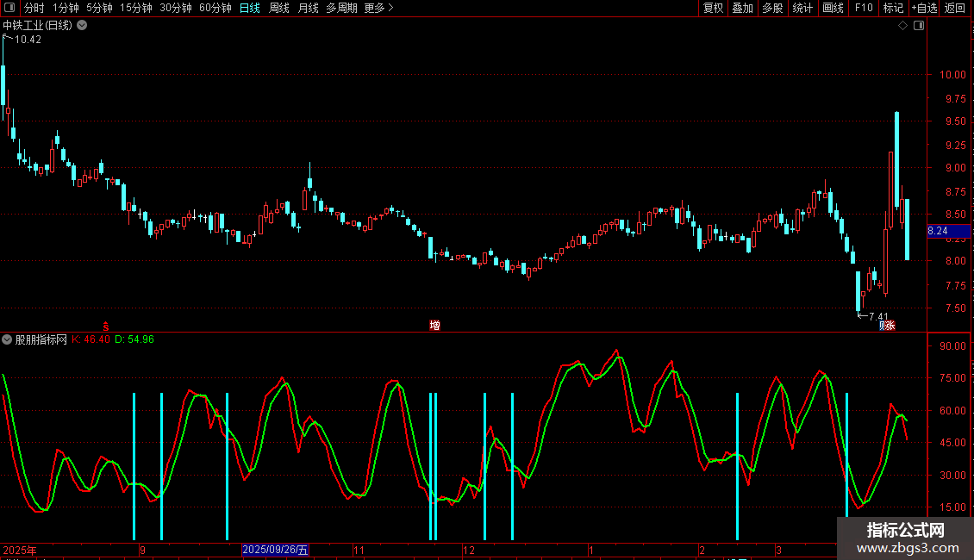This screenshot has height=560, width=974.
Task: Expand the 股朋指标网 indicator dropdown arrow
Action: [8, 339]
